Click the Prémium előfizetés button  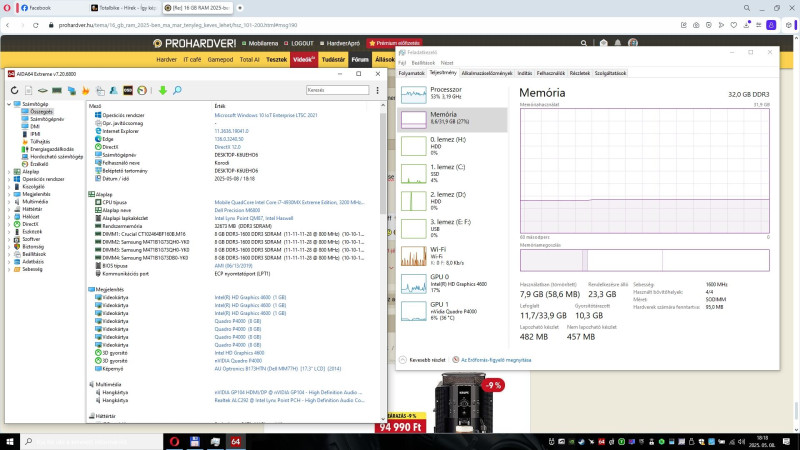pyautogui.click(x=394, y=43)
